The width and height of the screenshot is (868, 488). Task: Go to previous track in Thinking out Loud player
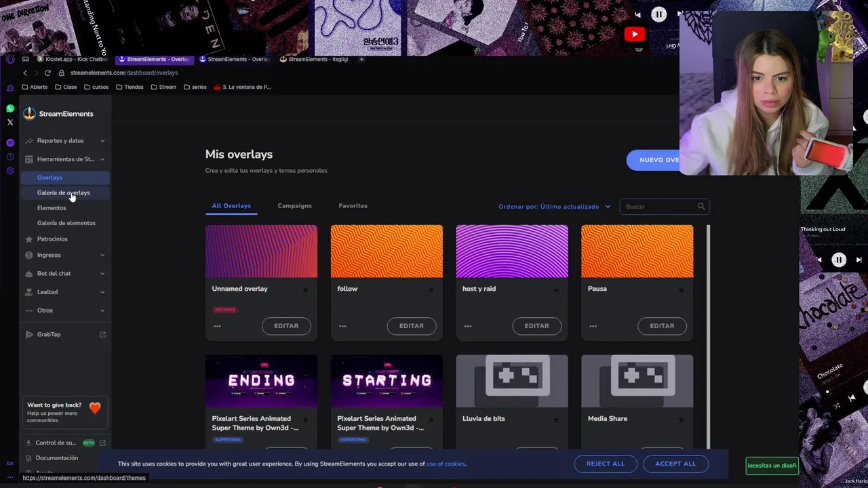pos(819,260)
